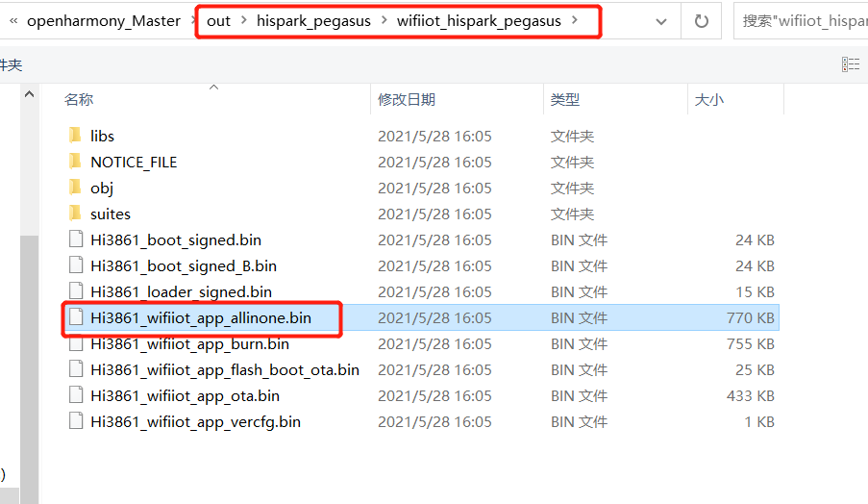The image size is (868, 504).
Task: Click date cell of libs row
Action: tap(434, 137)
